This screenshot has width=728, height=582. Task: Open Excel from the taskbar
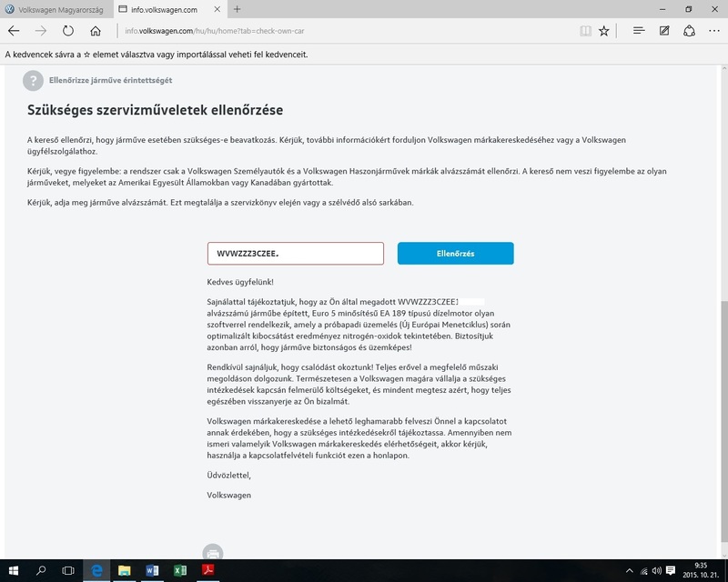(180, 570)
